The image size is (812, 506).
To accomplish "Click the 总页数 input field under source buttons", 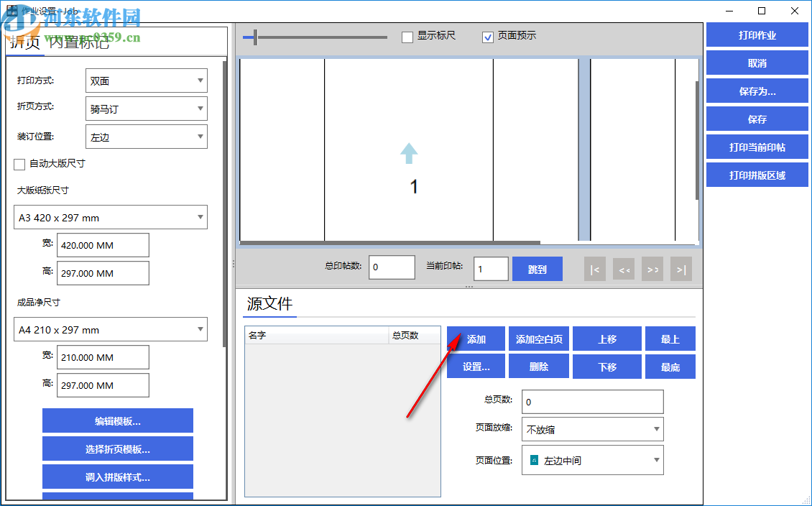I will [x=592, y=402].
